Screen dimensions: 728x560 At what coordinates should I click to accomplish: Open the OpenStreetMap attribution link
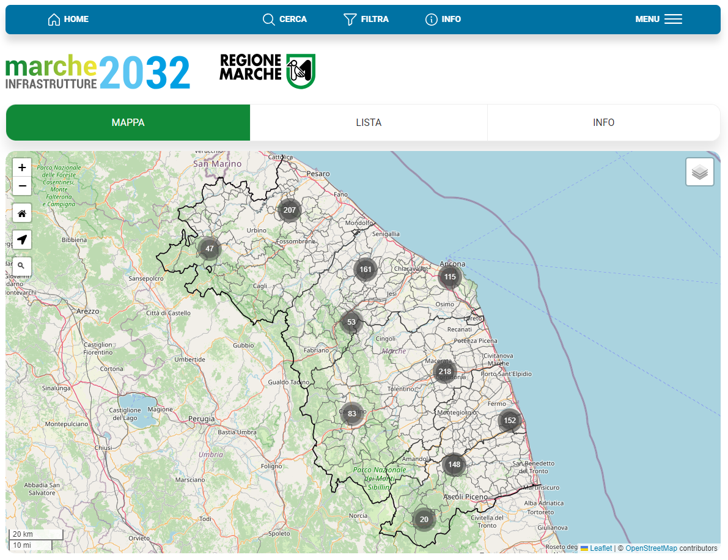coord(651,548)
